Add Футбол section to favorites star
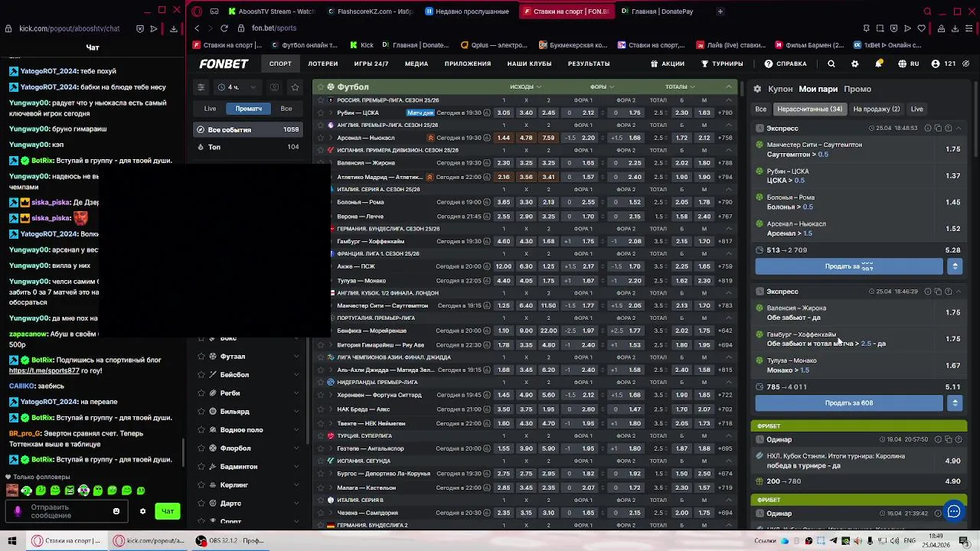 [x=320, y=87]
